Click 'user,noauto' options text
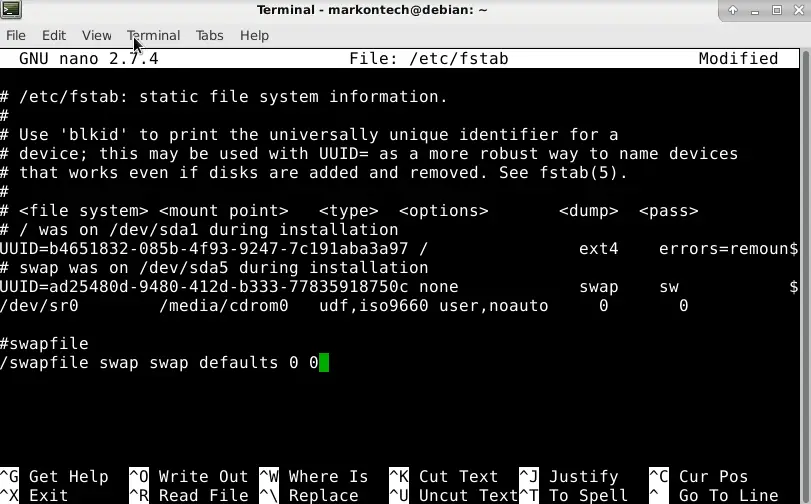The image size is (811, 504). click(493, 306)
